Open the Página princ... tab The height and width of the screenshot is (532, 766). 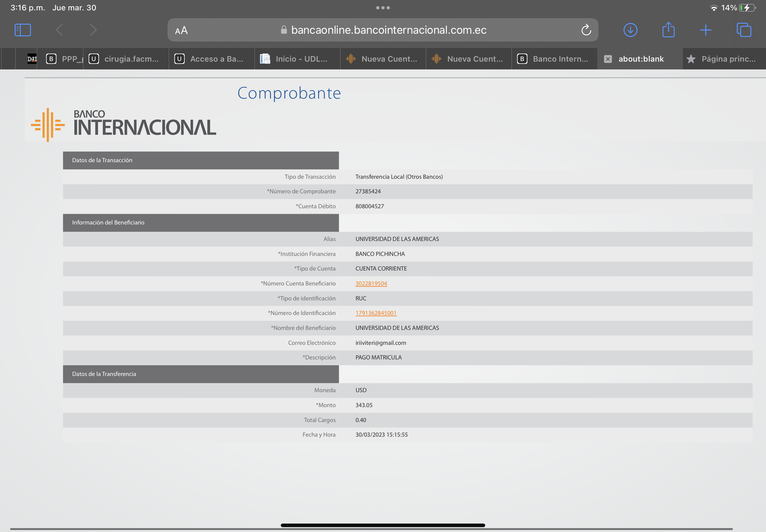coord(724,59)
